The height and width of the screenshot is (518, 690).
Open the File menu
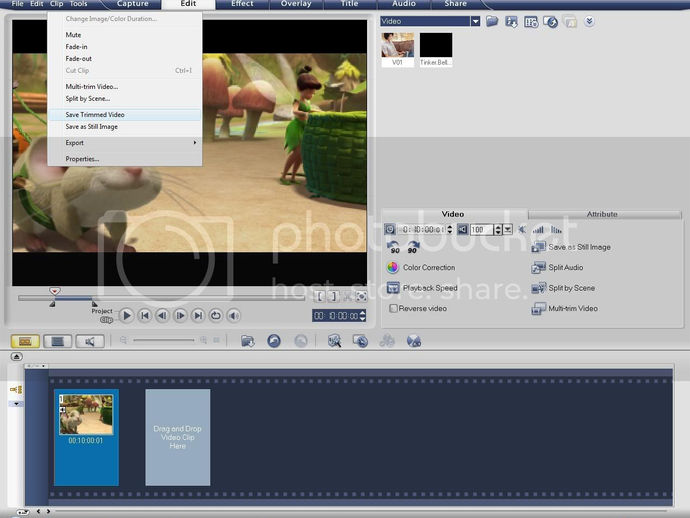click(17, 4)
